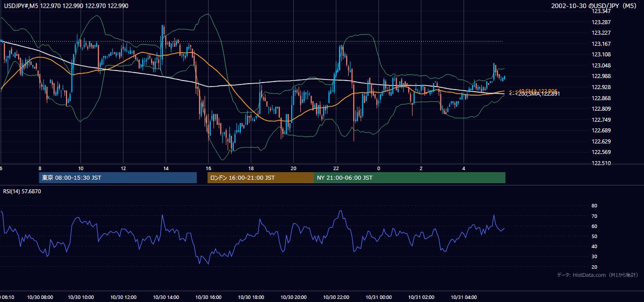This screenshot has height=302, width=644.
Task: Click RSI scale value 60
Action: pyautogui.click(x=595, y=226)
